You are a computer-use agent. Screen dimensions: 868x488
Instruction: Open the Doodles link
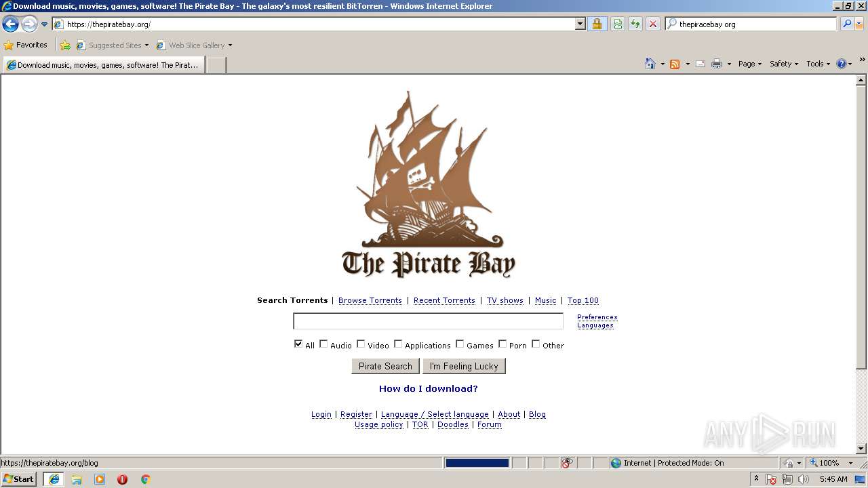[453, 424]
